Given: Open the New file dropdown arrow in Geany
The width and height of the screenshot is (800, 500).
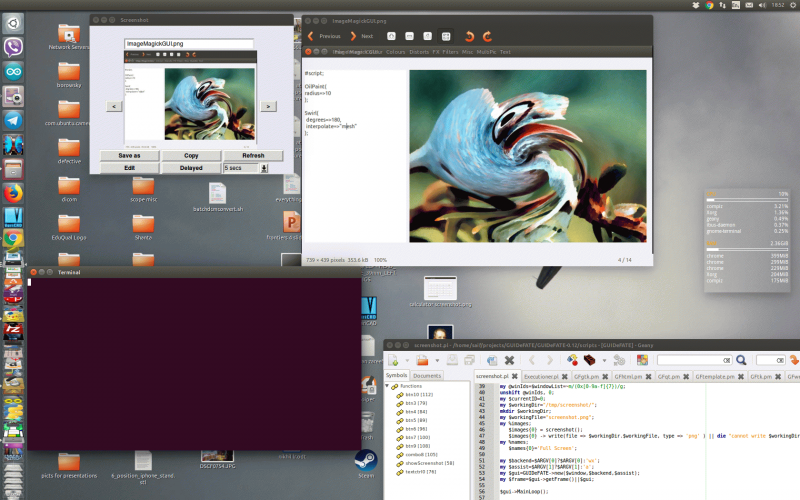Looking at the screenshot, I should click(x=407, y=361).
